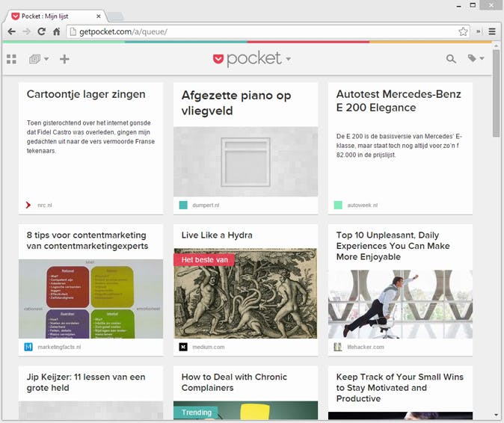This screenshot has width=504, height=423.
Task: Switch to tile grid view icon
Action: coord(11,59)
